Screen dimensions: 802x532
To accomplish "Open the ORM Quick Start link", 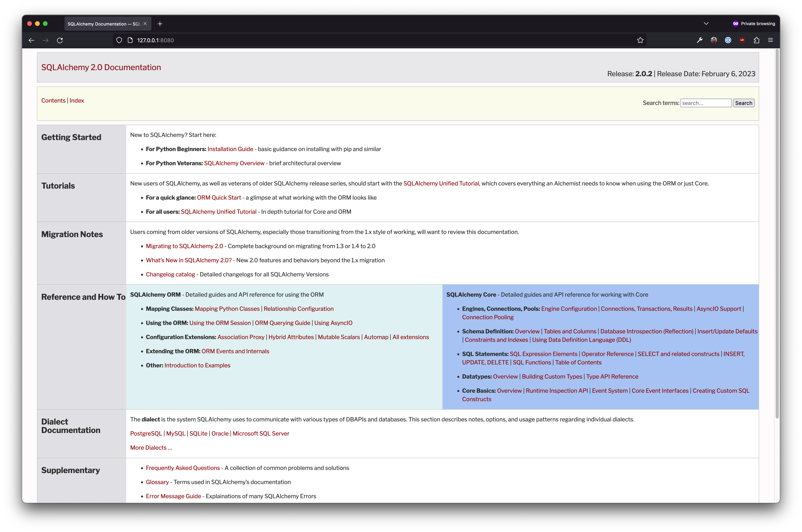I will click(219, 197).
